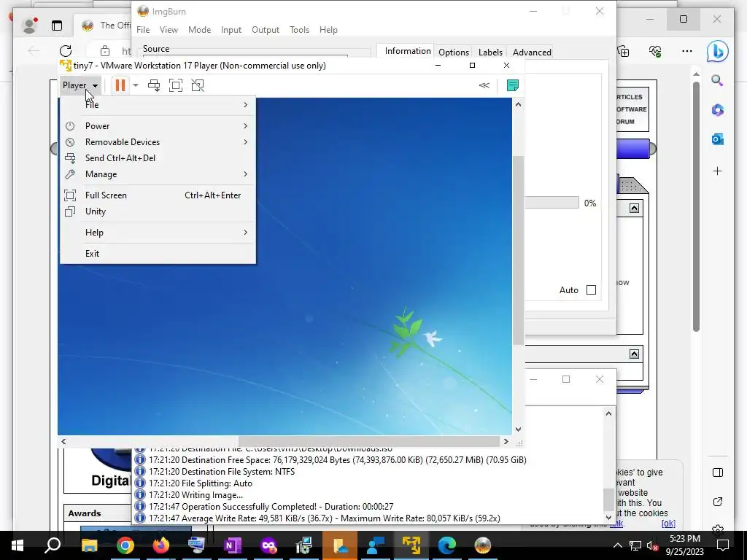This screenshot has height=560, width=747.
Task: Click the Edge profile avatar icon
Action: (29, 26)
